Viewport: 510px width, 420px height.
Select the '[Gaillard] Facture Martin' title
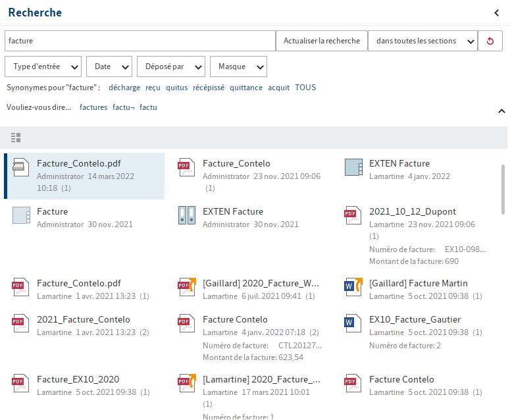pyautogui.click(x=419, y=283)
